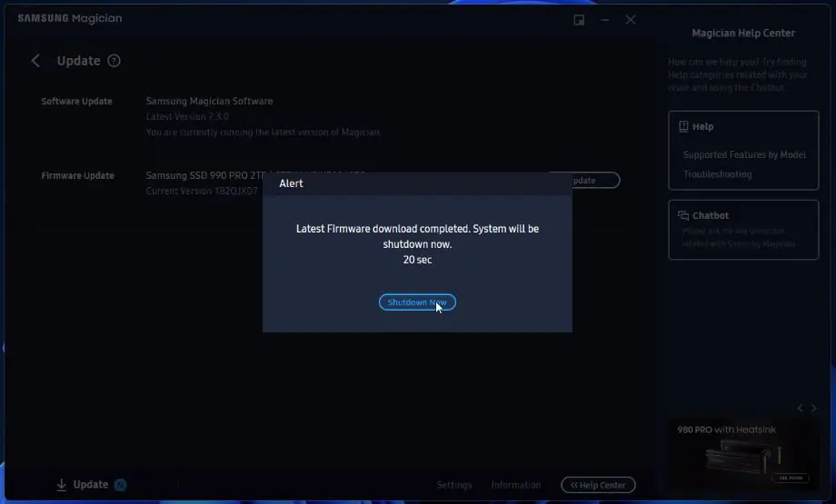
Task: Open the Update help question-mark icon
Action: click(x=114, y=61)
